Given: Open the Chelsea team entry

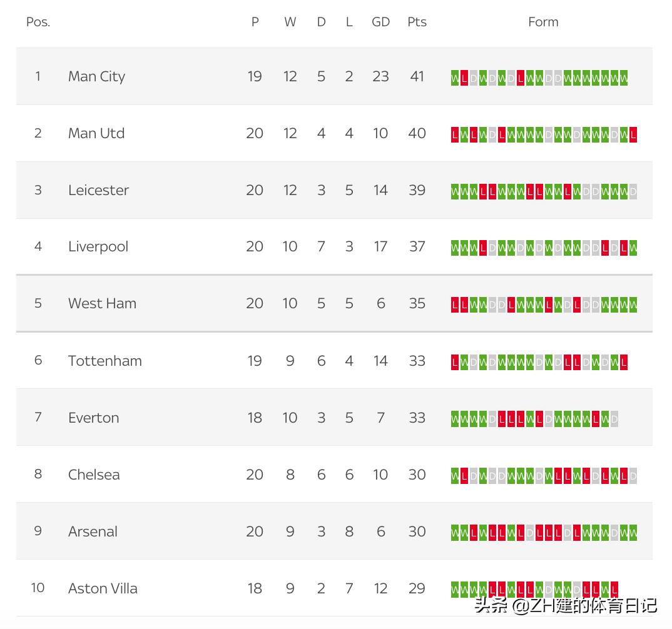Looking at the screenshot, I should [x=94, y=475].
